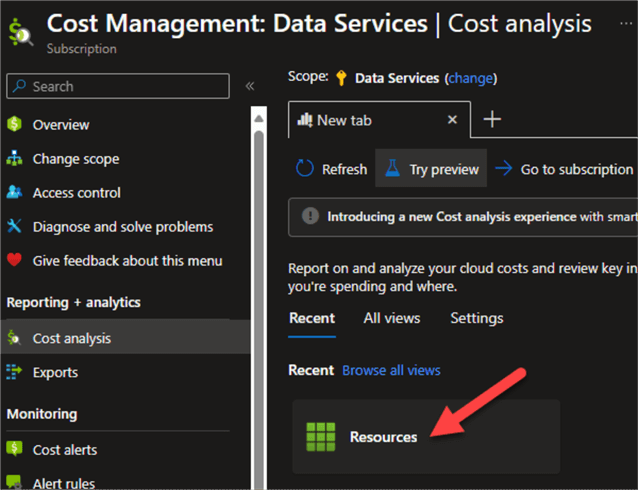Click Go to subscription
The image size is (638, 490).
[565, 169]
